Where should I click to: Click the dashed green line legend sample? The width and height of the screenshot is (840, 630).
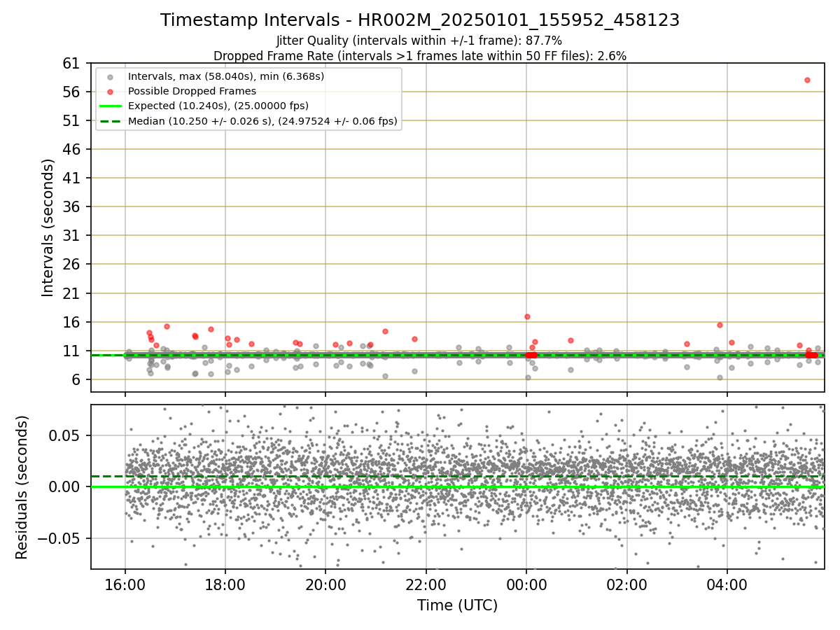click(x=110, y=121)
